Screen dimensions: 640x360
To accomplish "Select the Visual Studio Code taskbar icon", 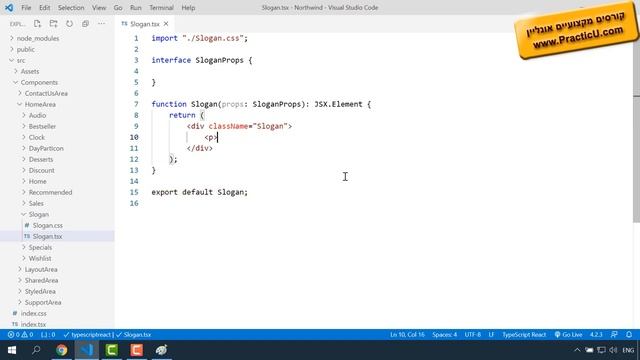I will (x=87, y=350).
